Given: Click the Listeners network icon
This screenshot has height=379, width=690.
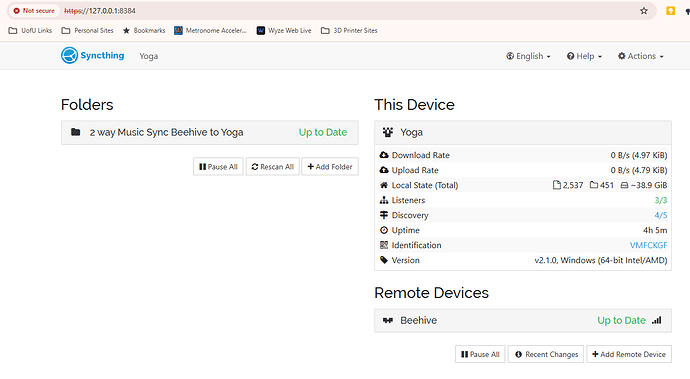Looking at the screenshot, I should coord(384,200).
